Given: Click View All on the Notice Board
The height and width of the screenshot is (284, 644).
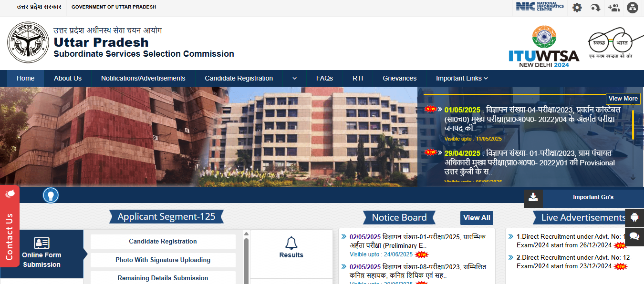Looking at the screenshot, I should pyautogui.click(x=477, y=218).
